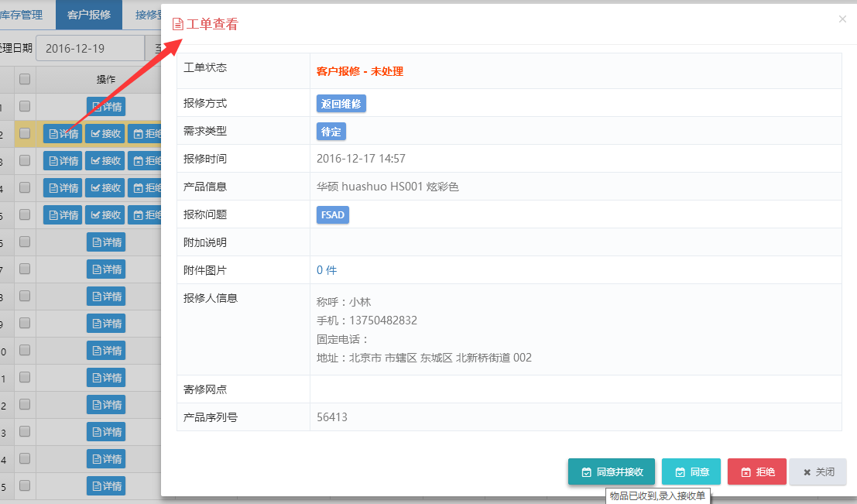The image size is (857, 504).
Task: Close the 工单查看 dialog with the X
Action: coord(842,19)
